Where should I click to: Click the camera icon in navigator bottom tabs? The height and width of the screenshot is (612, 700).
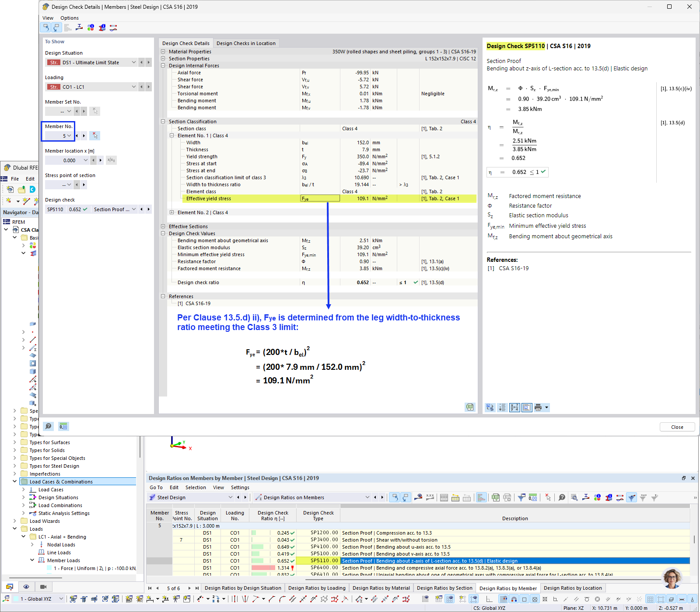(x=43, y=587)
